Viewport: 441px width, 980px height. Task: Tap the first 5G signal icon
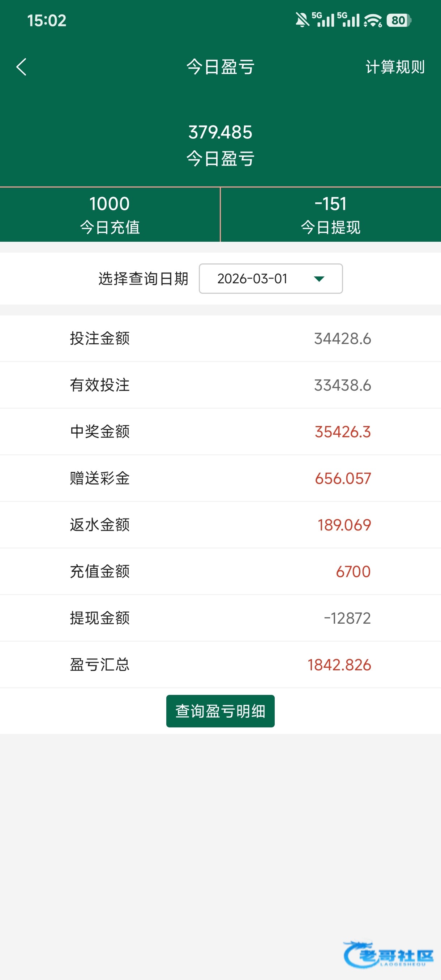323,20
